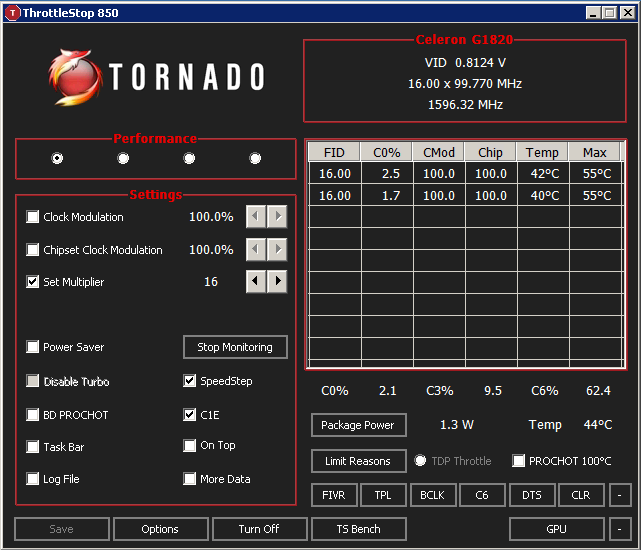Click the dash button next to GPU
Viewport: 641px width, 550px height.
tap(620, 529)
